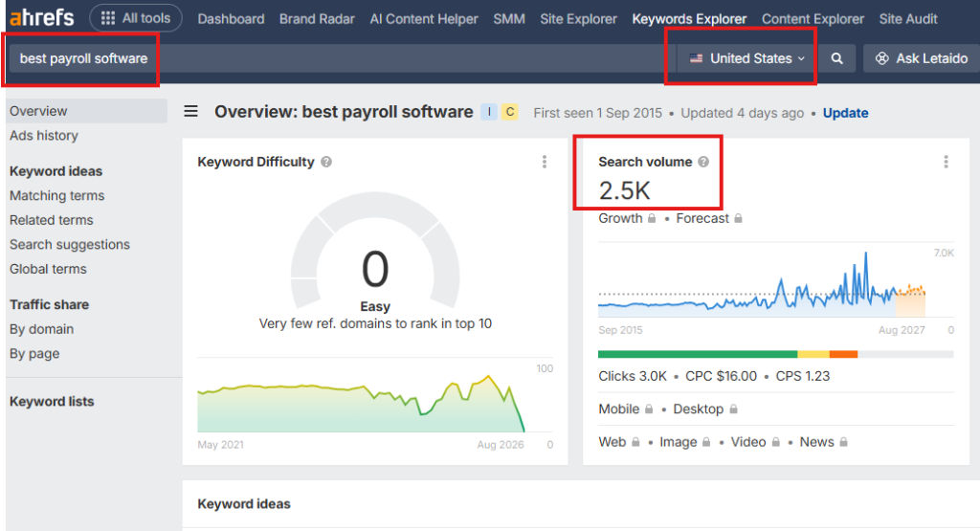Click the Update link
Screen dimensions: 980x531
[845, 113]
